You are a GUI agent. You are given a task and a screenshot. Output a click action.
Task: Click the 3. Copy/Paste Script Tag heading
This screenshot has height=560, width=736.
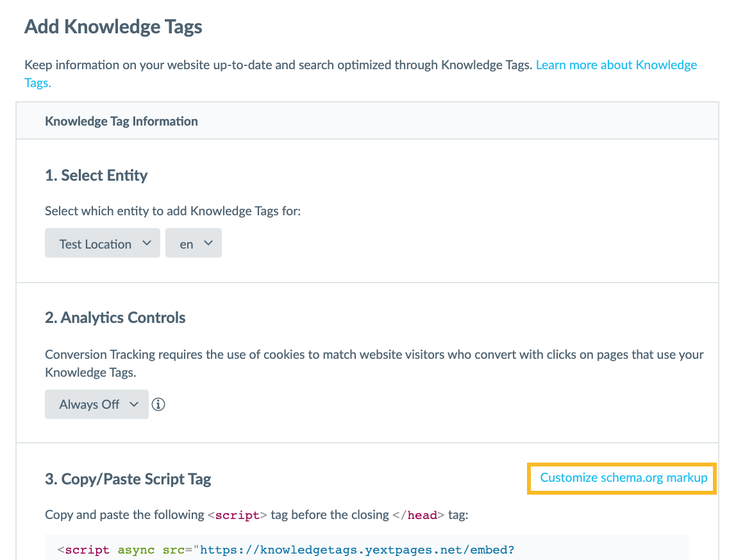(128, 479)
